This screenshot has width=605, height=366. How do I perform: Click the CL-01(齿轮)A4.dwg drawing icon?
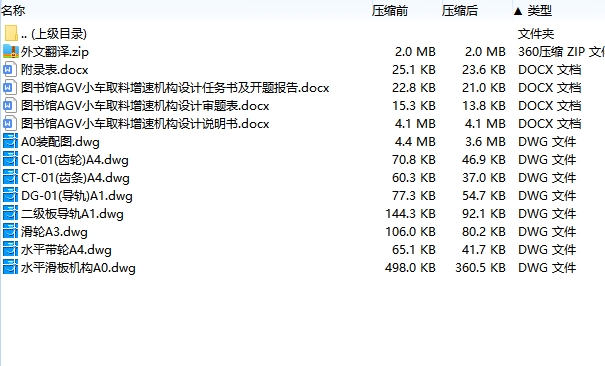coord(10,160)
